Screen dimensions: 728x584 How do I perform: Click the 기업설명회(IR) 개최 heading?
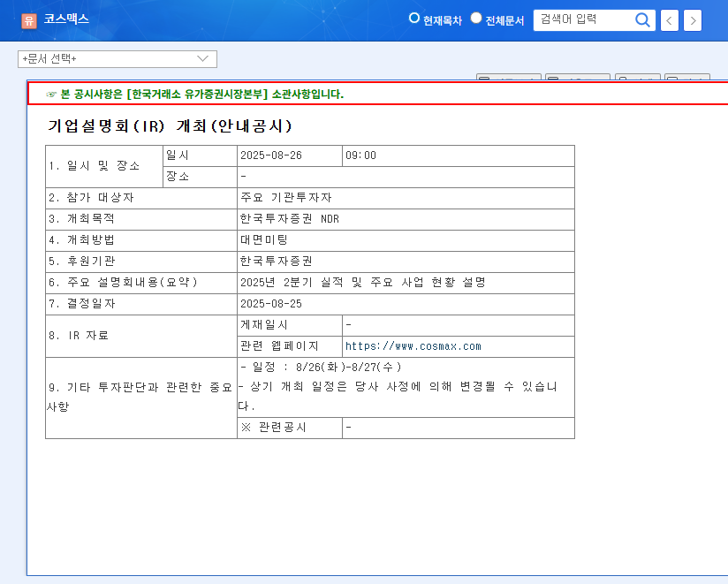click(170, 125)
